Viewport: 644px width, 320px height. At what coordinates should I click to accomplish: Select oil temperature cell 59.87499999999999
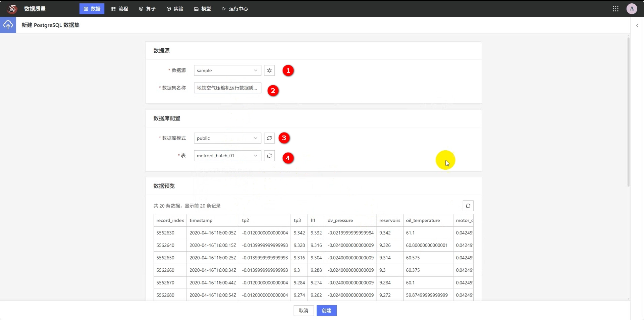[x=428, y=295]
